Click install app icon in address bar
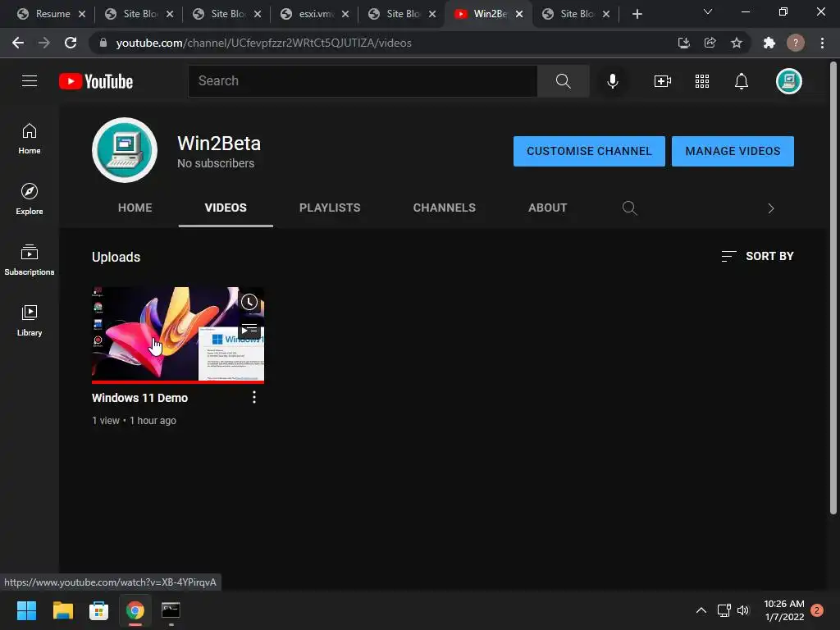The image size is (840, 630). pos(683,43)
